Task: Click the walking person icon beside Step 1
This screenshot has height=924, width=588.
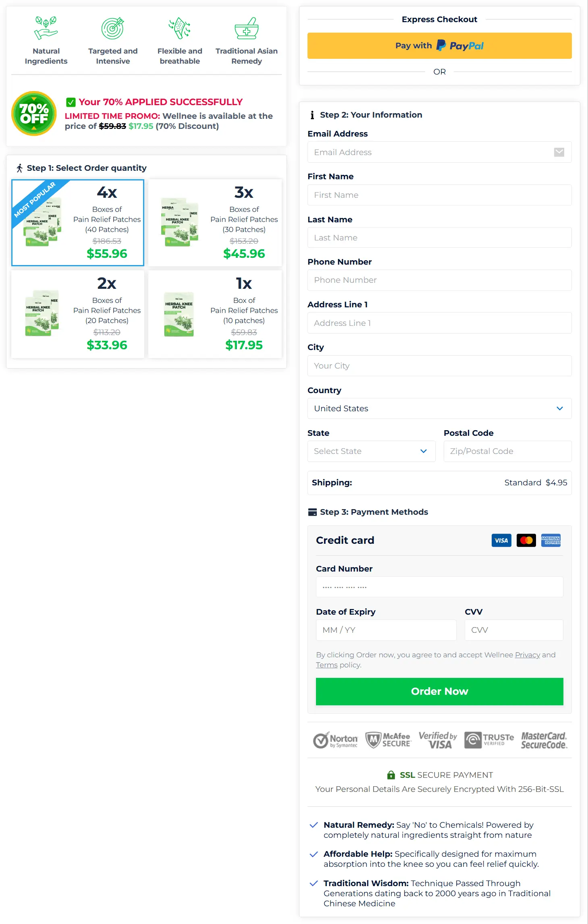Action: coord(19,168)
